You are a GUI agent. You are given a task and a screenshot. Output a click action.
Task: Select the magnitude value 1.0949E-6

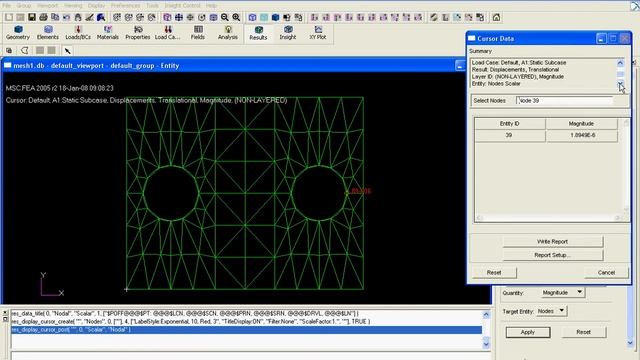click(x=581, y=135)
